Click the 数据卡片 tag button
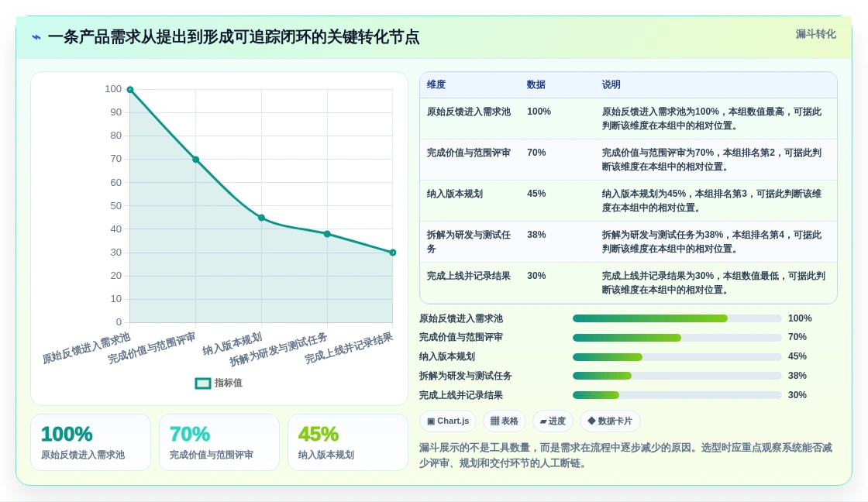 point(609,421)
